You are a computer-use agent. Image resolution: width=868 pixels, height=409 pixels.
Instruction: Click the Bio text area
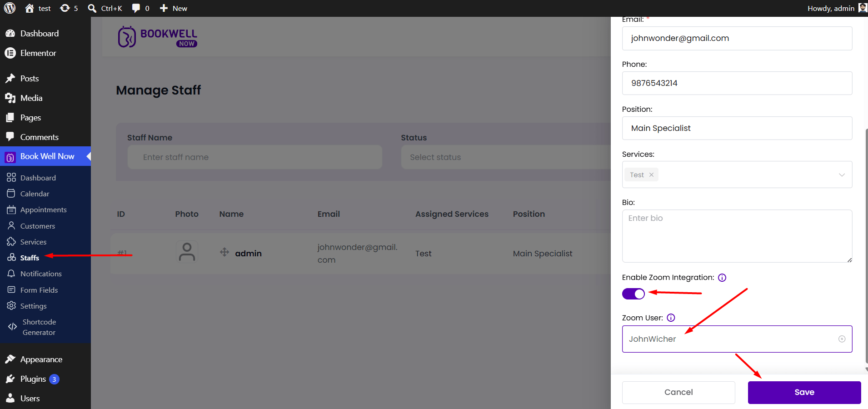[x=737, y=236]
